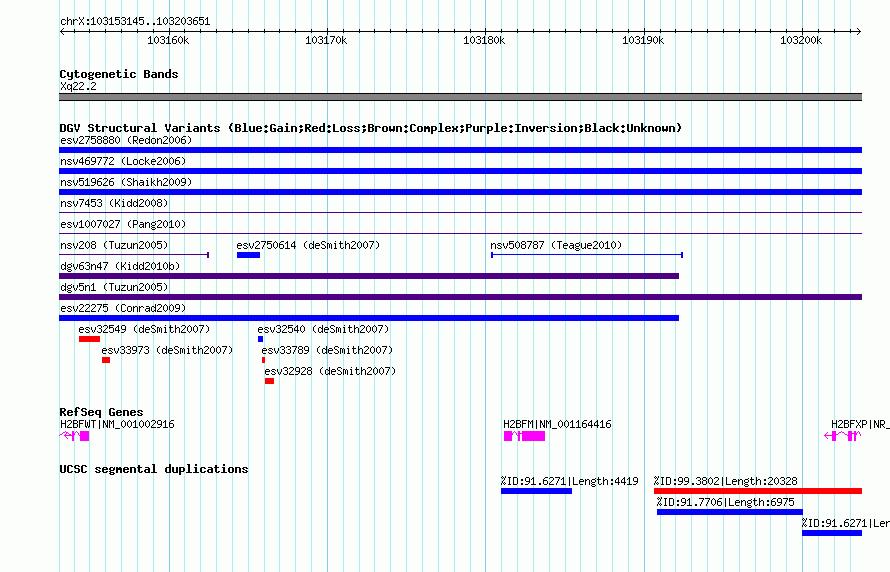Click the RefSeq Genes track heading
Viewport: 890px width, 572px height.
tap(102, 412)
